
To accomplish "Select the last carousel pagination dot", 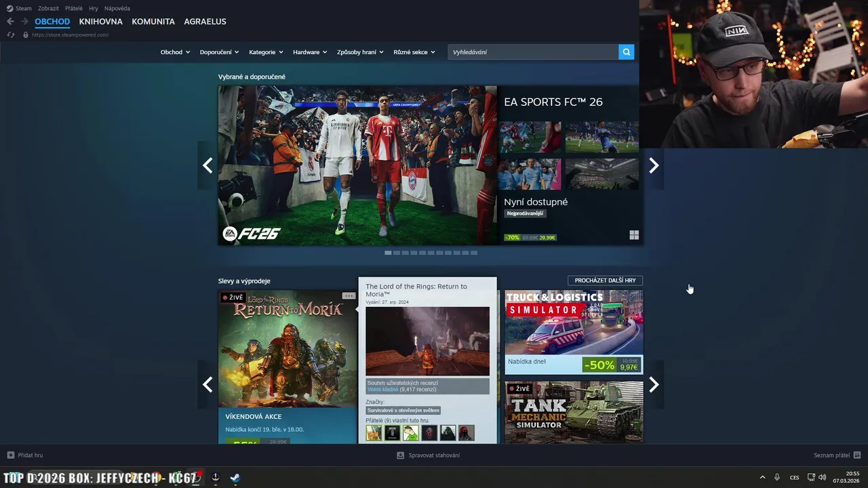I will pos(474,253).
